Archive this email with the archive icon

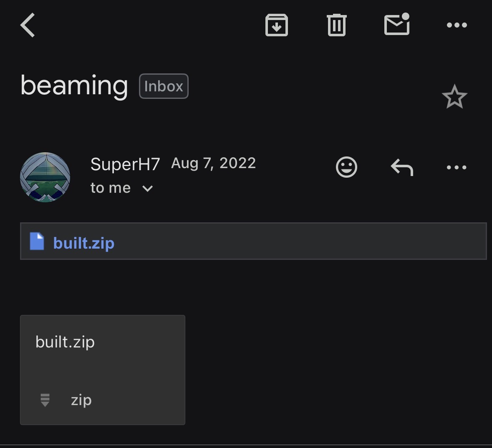[x=276, y=25]
